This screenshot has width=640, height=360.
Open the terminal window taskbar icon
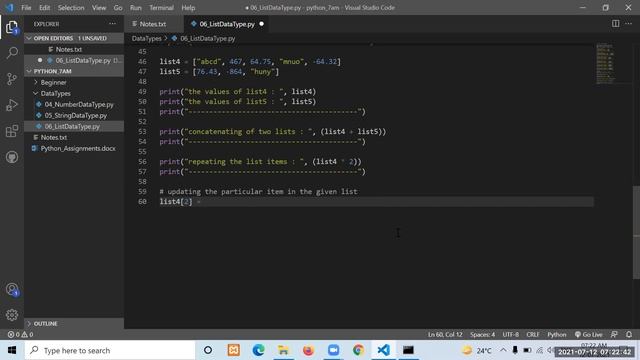[x=408, y=350]
